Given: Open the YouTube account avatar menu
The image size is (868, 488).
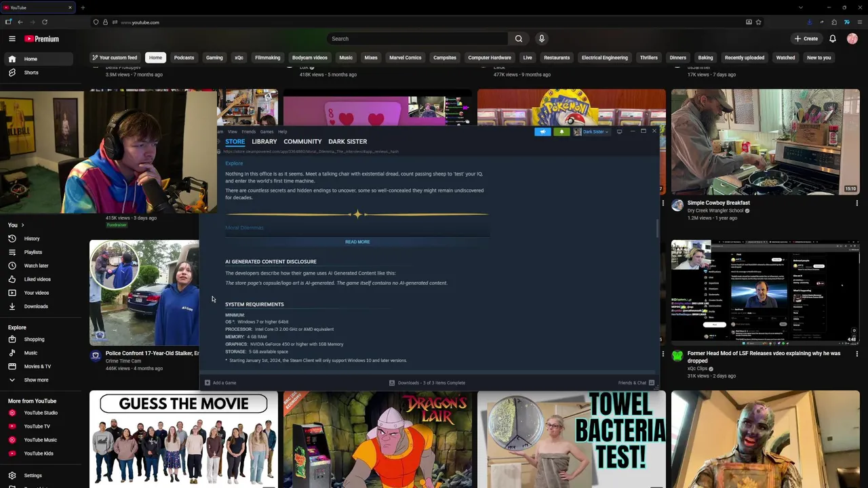Looking at the screenshot, I should [852, 39].
